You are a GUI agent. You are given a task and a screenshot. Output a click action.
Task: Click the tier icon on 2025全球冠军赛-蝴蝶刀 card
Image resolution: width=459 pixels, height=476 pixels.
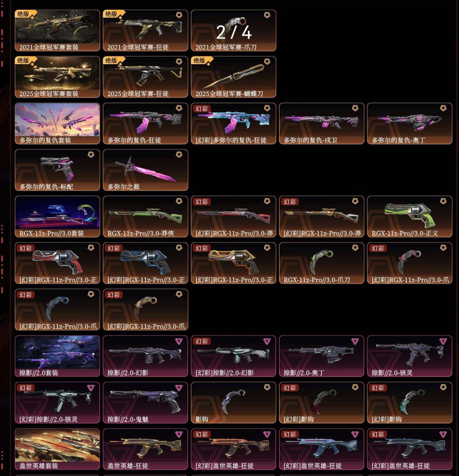[267, 62]
